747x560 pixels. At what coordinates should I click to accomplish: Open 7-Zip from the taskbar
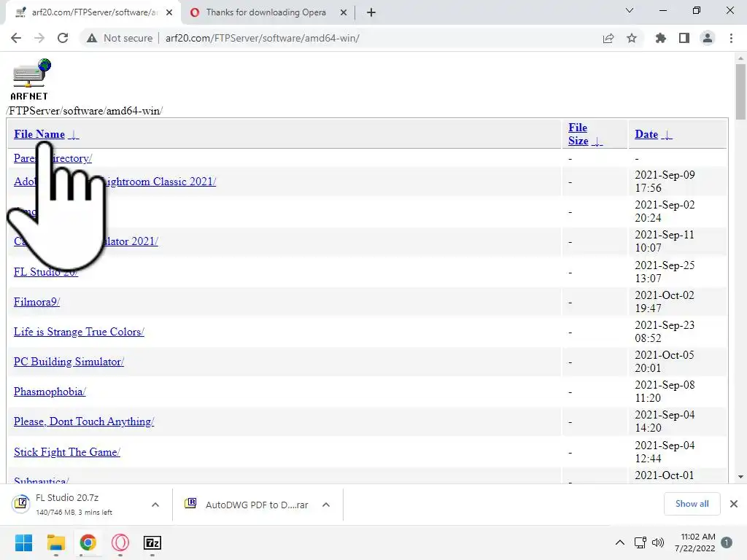tap(152, 542)
